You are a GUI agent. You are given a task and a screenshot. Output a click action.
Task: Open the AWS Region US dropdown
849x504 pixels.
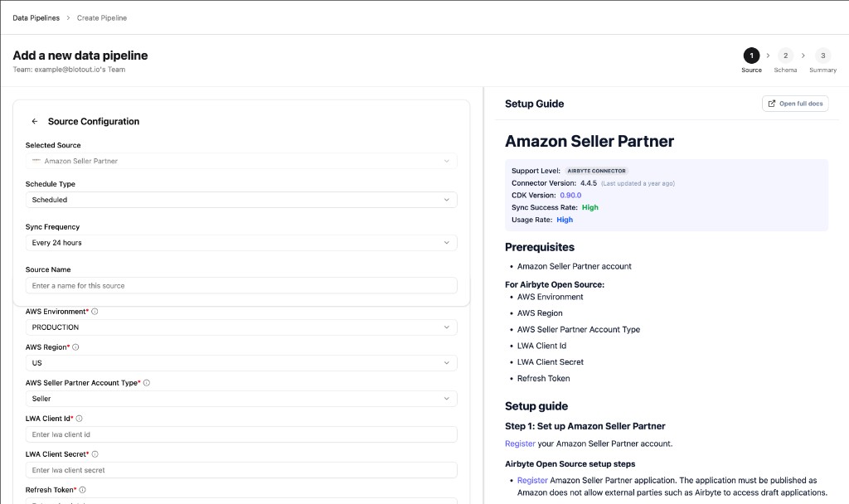click(241, 363)
